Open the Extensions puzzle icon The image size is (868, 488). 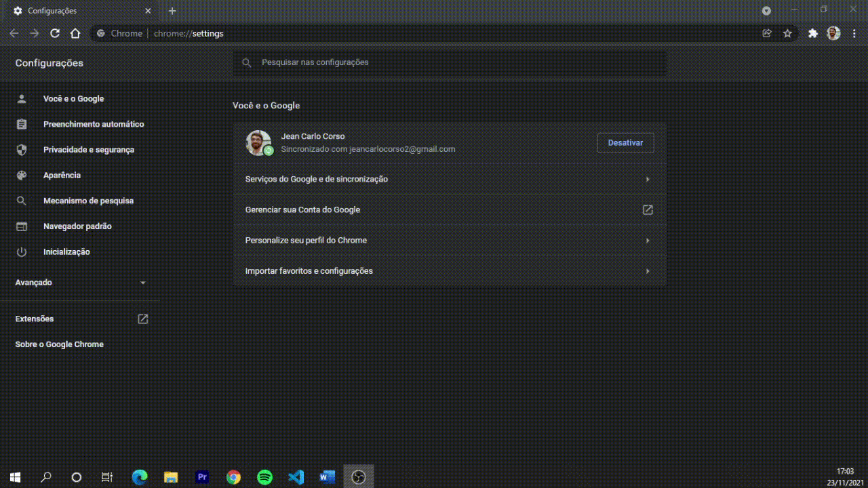click(x=813, y=33)
